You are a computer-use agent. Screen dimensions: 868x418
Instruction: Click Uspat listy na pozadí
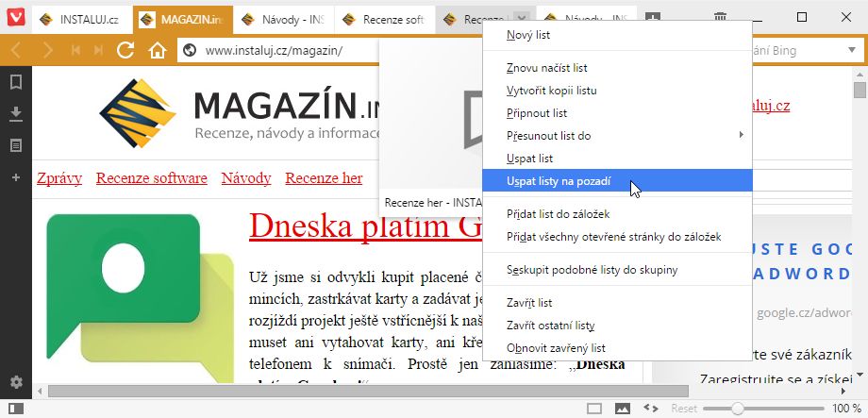pos(617,180)
